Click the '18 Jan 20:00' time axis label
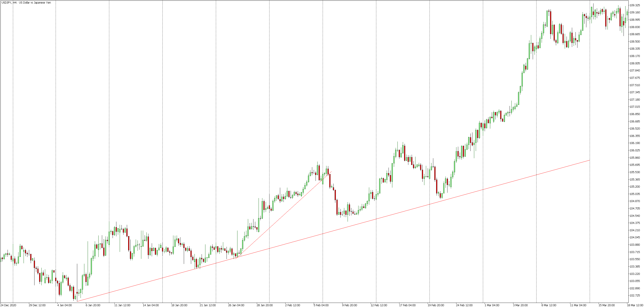This screenshot has height=308, width=644. [179, 305]
